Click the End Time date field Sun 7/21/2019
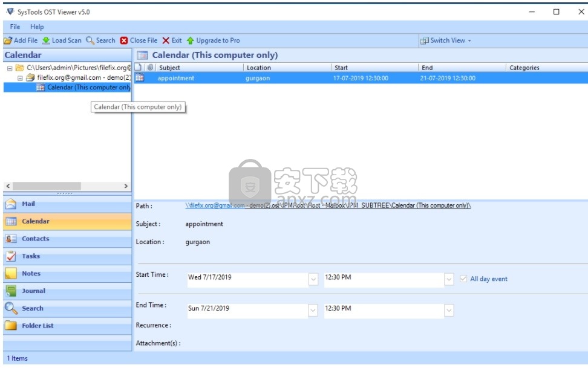Image resolution: width=588 pixels, height=368 pixels. pos(247,310)
